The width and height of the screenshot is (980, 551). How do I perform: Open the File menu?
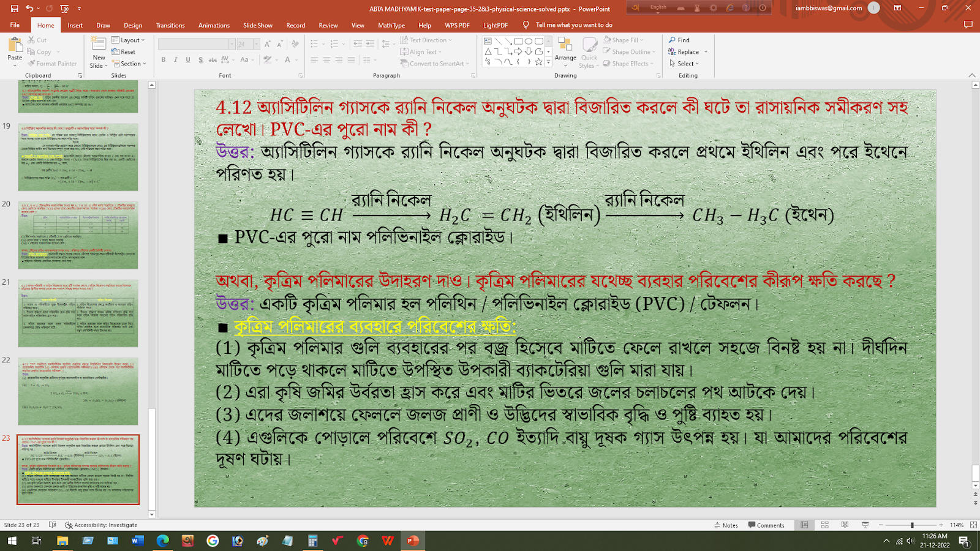click(x=15, y=25)
